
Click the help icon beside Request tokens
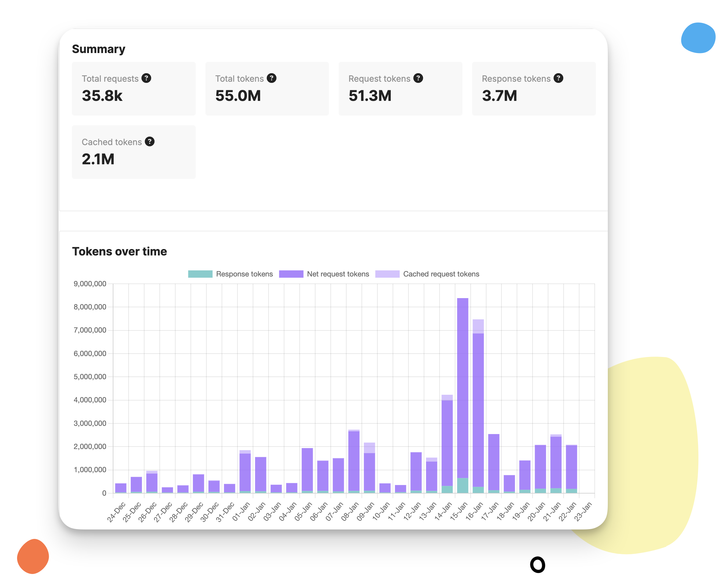(x=419, y=78)
